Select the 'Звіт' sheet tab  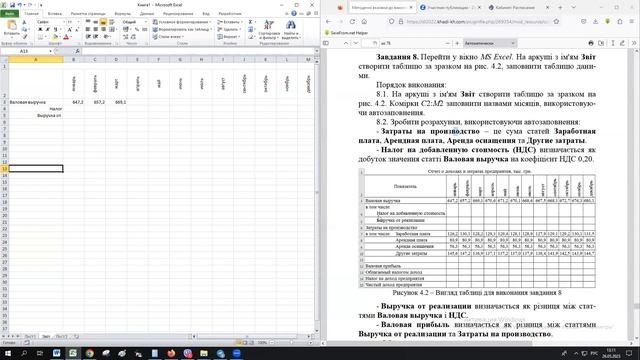(46, 337)
